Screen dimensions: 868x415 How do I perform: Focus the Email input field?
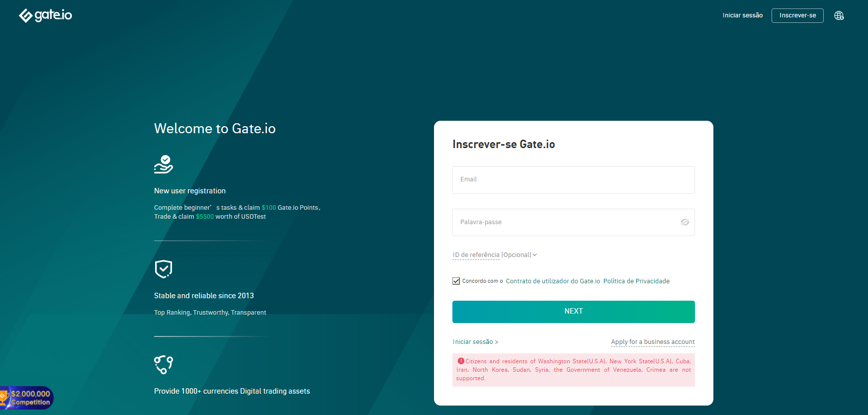pyautogui.click(x=573, y=180)
